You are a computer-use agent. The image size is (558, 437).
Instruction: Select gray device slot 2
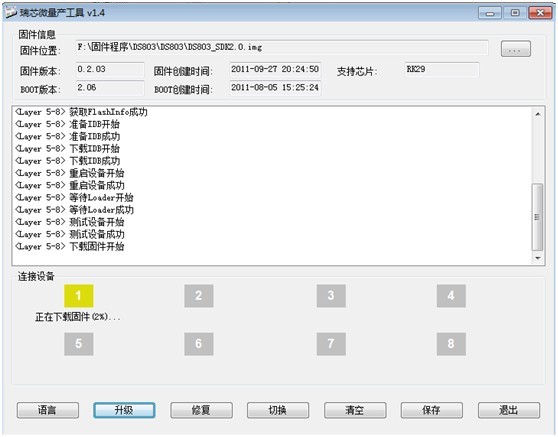(x=199, y=296)
